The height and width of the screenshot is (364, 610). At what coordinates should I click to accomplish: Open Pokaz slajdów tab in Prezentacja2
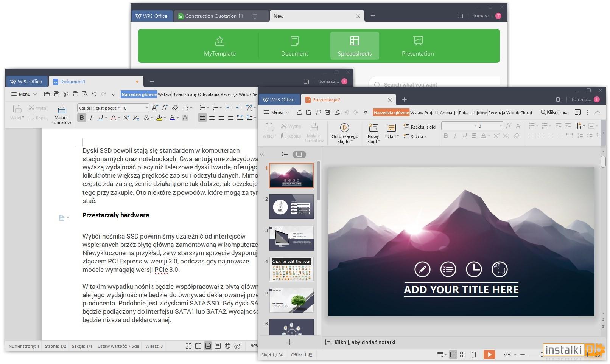(x=473, y=113)
